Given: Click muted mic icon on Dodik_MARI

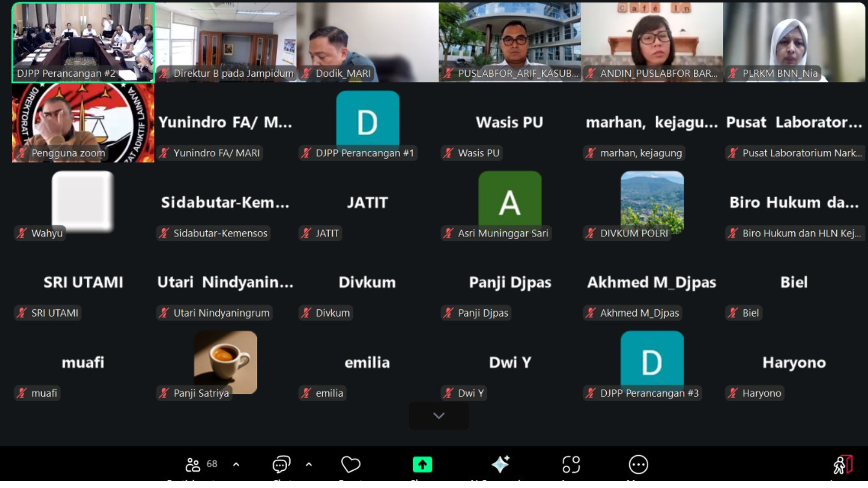Looking at the screenshot, I should (x=307, y=73).
